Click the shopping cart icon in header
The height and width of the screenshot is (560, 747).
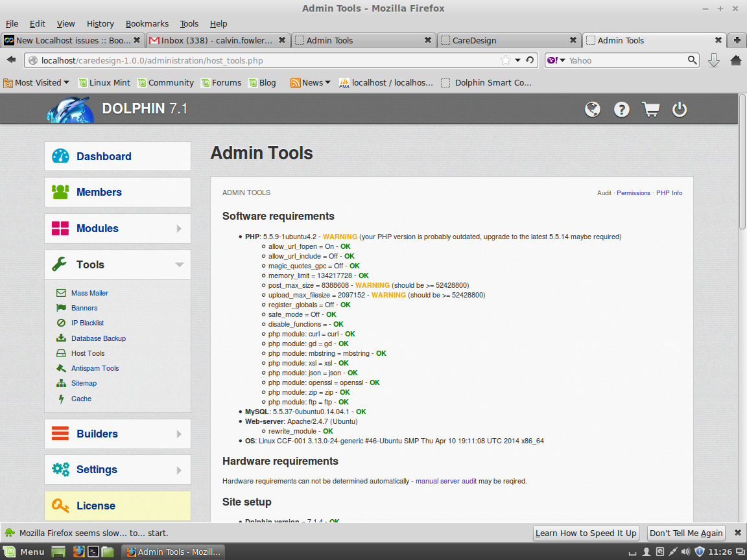pos(650,110)
